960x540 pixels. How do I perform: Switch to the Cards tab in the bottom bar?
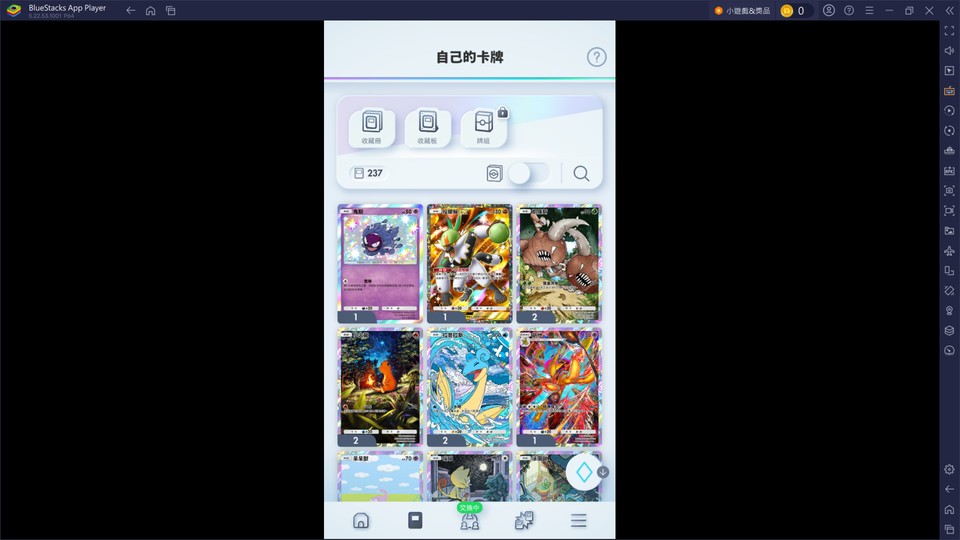(415, 520)
